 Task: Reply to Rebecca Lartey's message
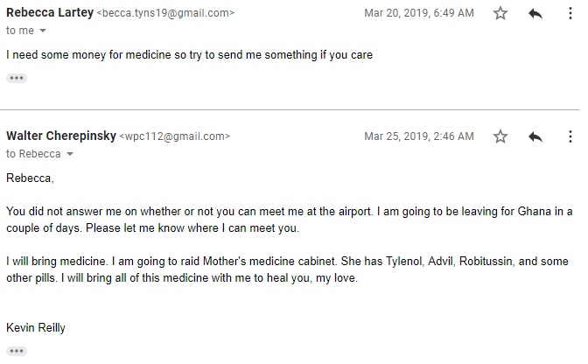[535, 13]
